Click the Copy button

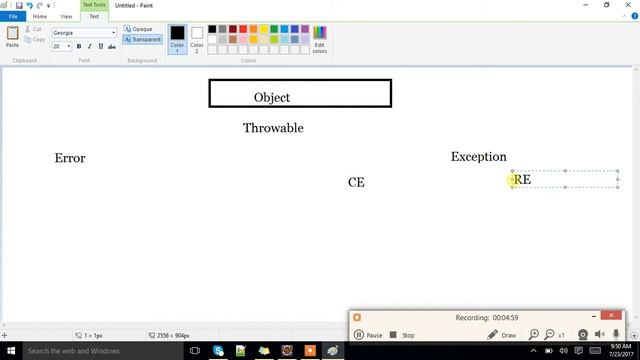tap(35, 39)
